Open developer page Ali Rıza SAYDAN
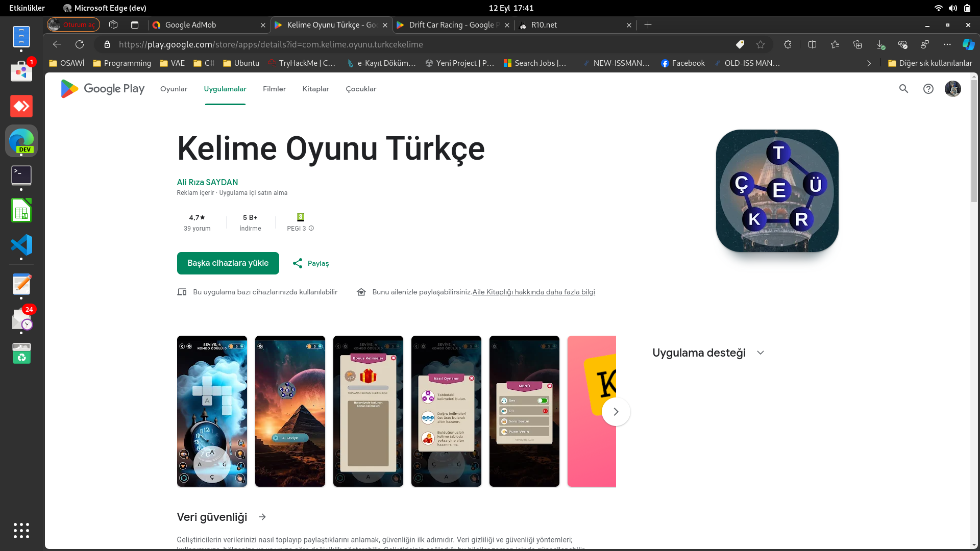 pos(207,182)
